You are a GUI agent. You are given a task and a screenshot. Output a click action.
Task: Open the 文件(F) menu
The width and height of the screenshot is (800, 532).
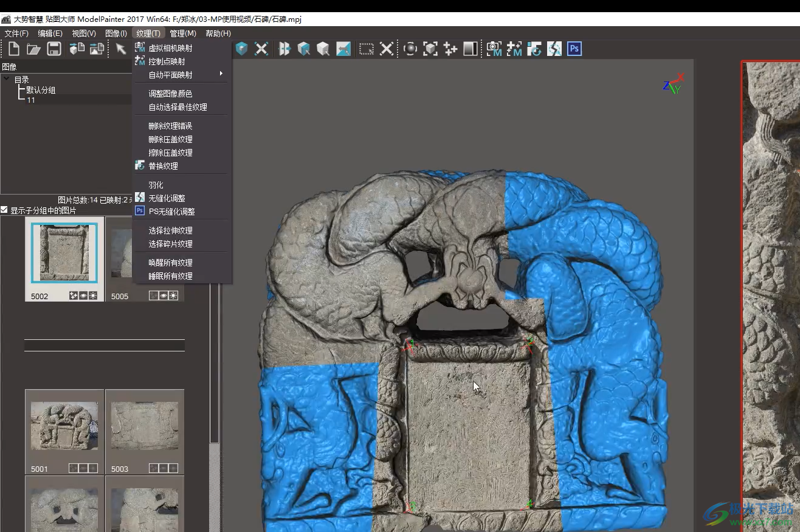(x=16, y=33)
